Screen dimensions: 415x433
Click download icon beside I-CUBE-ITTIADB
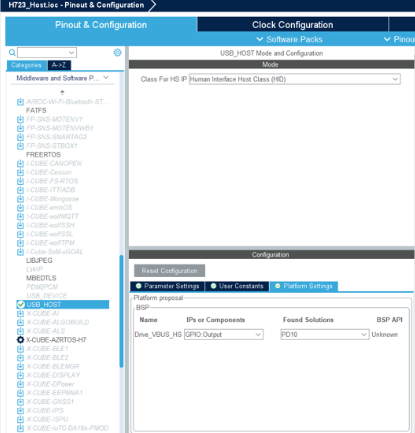[x=20, y=190]
